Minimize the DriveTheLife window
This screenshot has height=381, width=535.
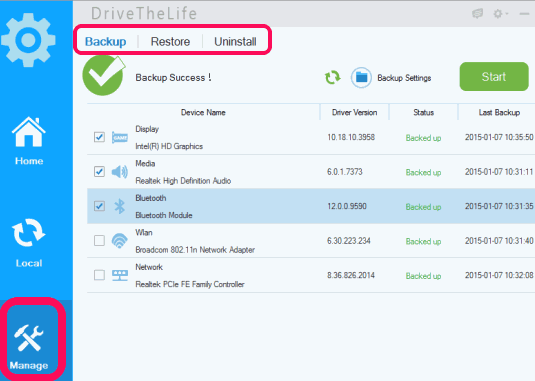click(x=524, y=14)
